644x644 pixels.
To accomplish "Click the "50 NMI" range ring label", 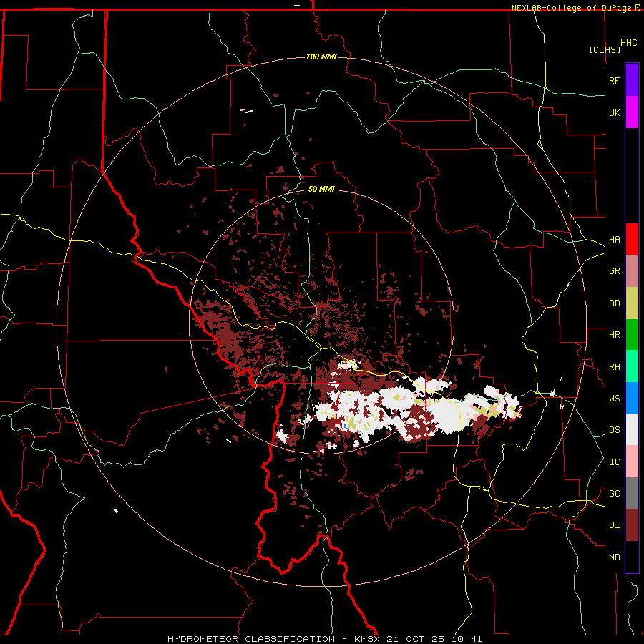I will coord(321,189).
